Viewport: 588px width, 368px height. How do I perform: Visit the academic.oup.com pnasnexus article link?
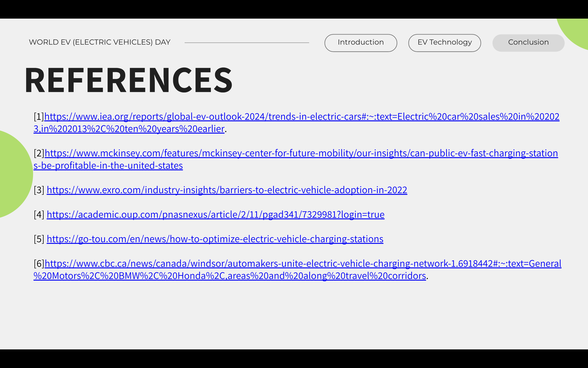click(215, 215)
